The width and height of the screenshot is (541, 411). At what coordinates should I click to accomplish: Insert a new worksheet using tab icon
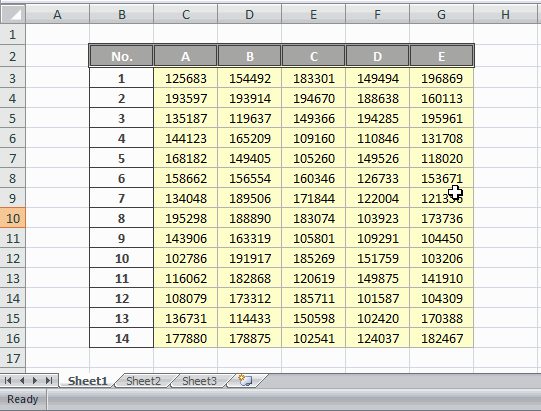tap(246, 381)
